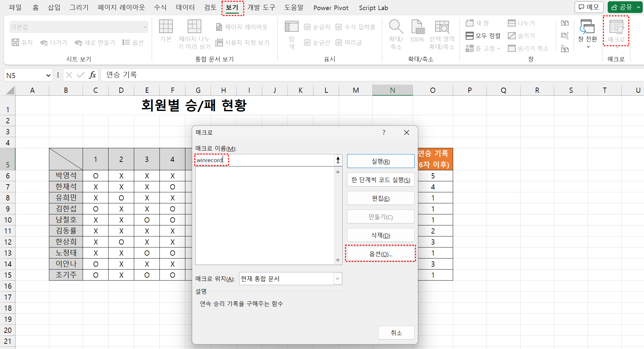644x349 pixels.
Task: Switch to the 데이터 ribbon tab
Action: tap(185, 7)
